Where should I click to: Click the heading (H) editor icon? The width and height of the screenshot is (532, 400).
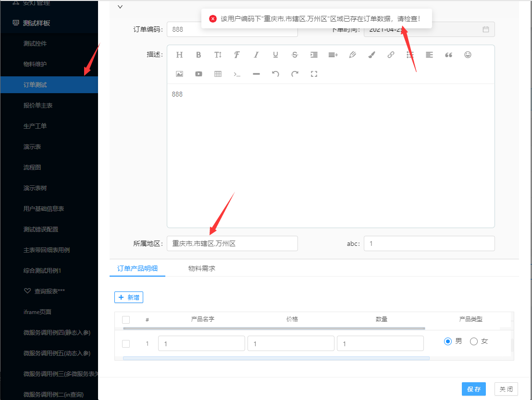tap(179, 55)
